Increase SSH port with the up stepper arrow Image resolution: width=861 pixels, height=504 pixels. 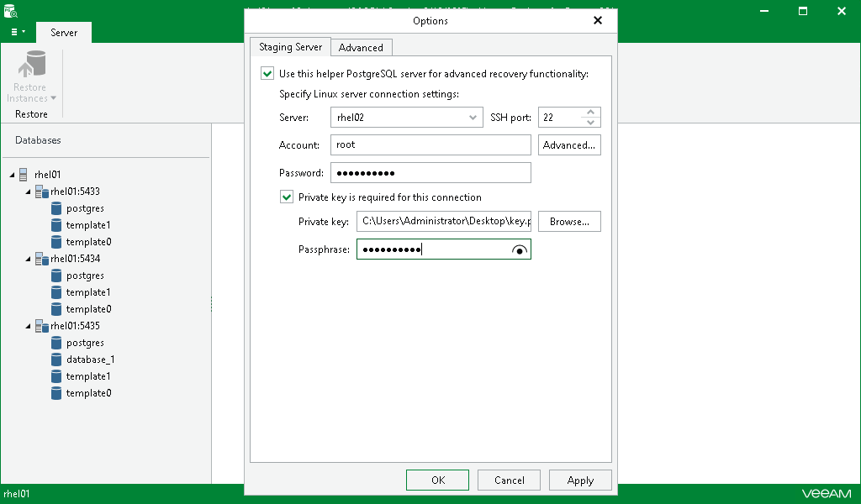click(592, 113)
